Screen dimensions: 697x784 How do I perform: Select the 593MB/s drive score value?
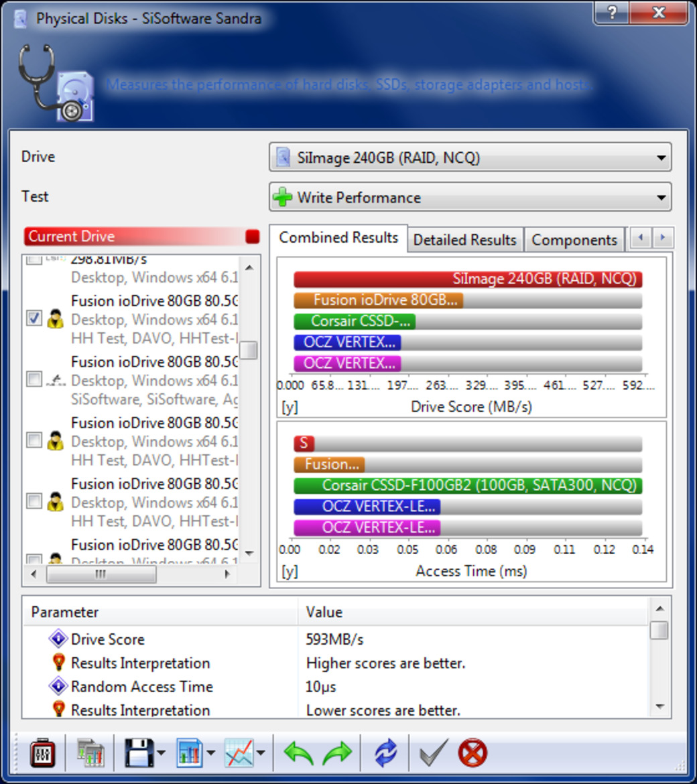(334, 639)
